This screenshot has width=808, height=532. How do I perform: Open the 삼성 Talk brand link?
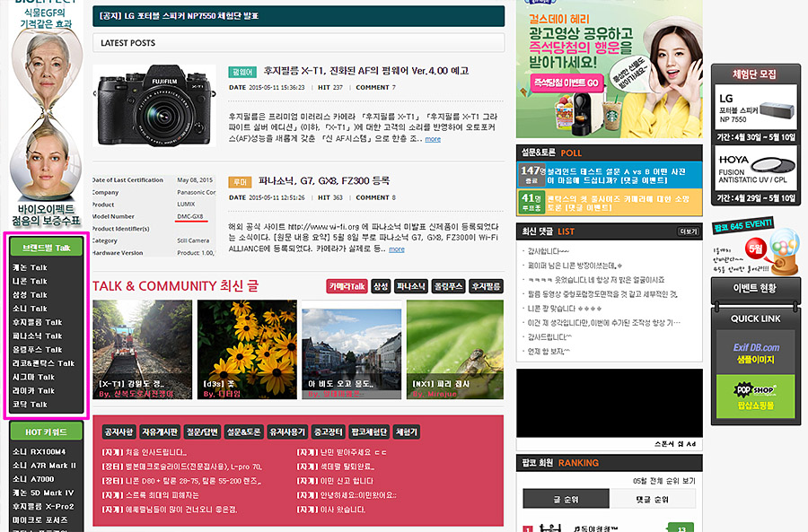click(x=30, y=294)
